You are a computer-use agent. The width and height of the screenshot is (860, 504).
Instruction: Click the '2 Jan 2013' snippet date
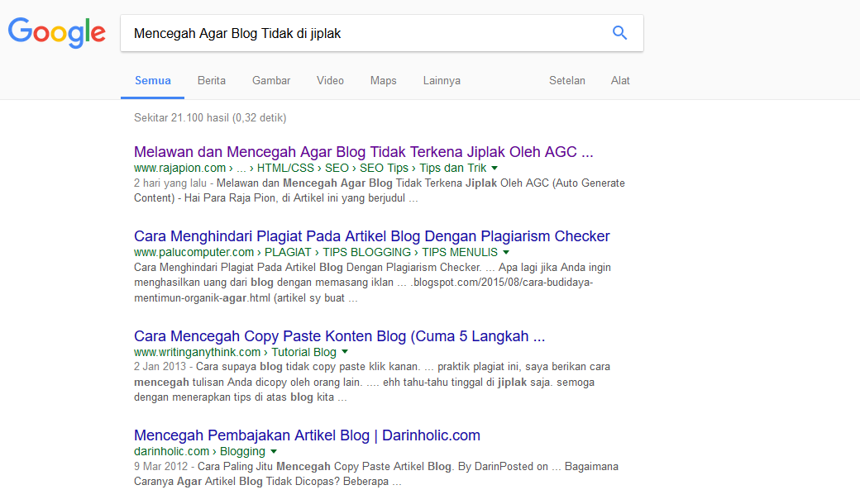(x=160, y=367)
